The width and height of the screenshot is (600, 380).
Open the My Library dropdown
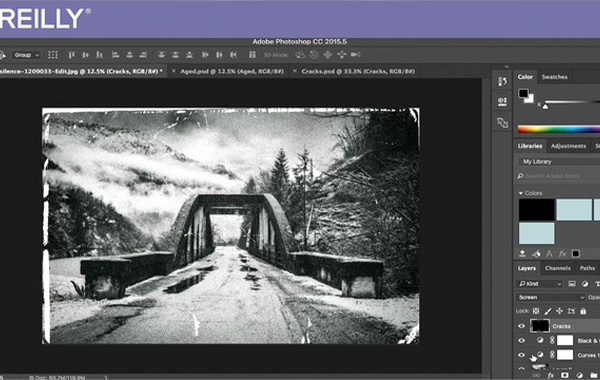coord(559,161)
